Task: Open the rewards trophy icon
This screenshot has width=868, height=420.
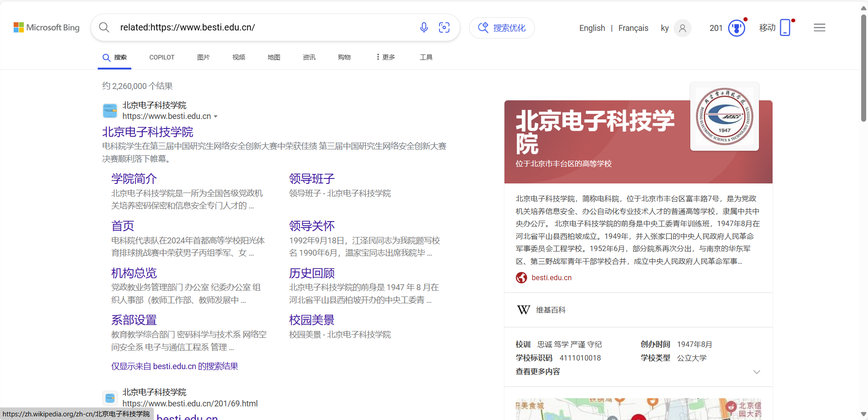Action: click(737, 28)
